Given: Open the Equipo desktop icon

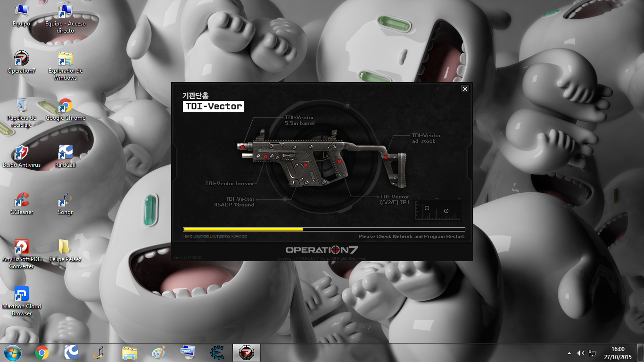Looking at the screenshot, I should pos(21,16).
